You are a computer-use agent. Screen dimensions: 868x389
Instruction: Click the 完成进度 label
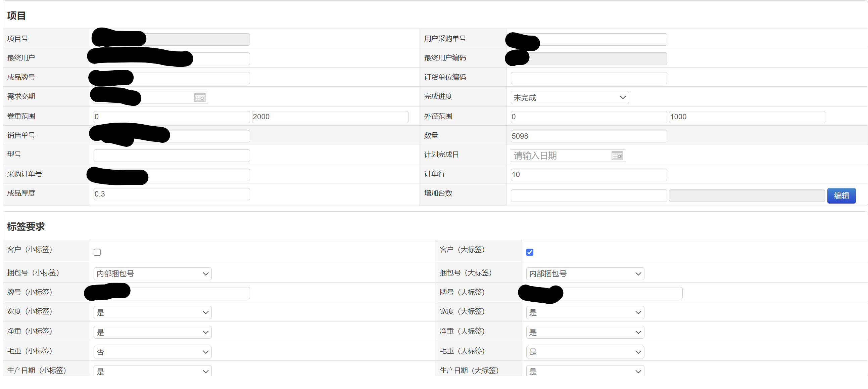(x=438, y=96)
